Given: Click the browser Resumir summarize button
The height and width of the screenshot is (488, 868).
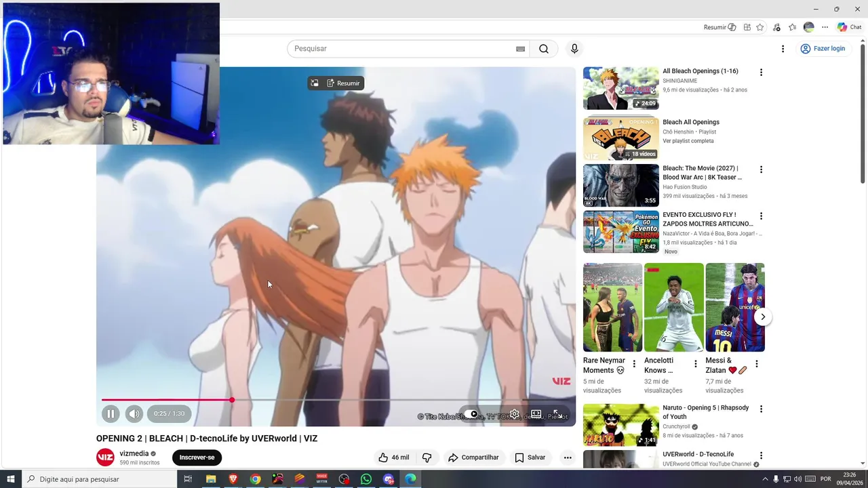Looking at the screenshot, I should (x=719, y=27).
